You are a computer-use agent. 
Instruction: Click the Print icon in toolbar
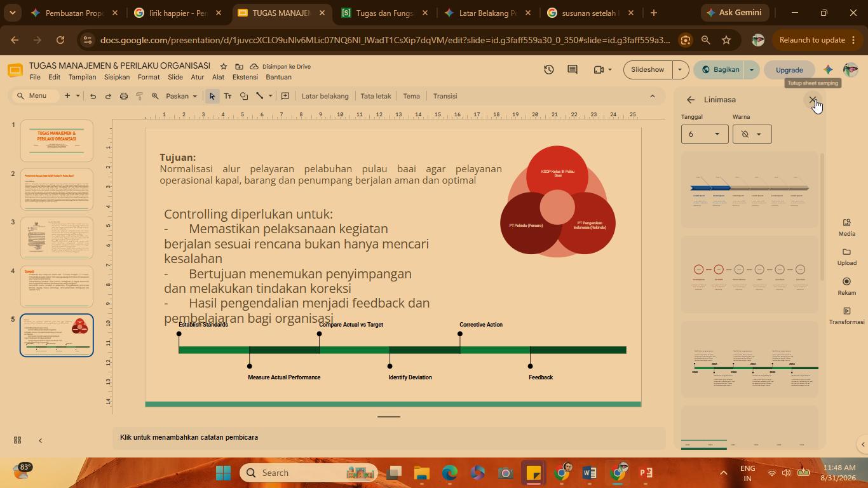(124, 96)
